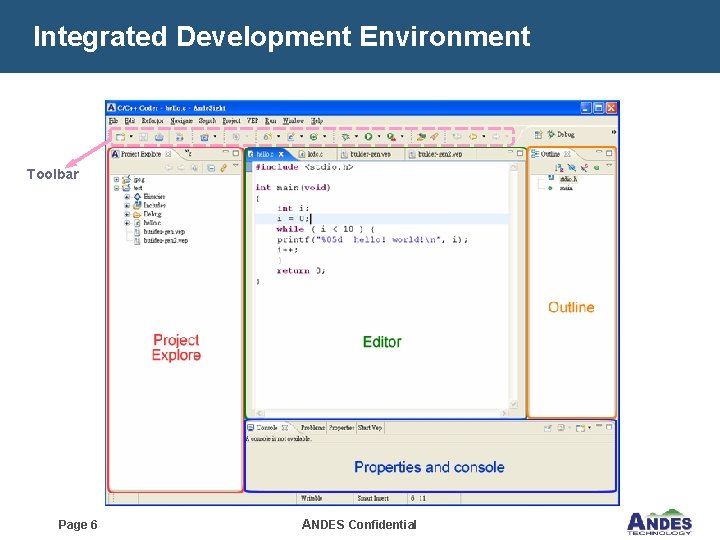
Task: Click the New C/C++ Project icon
Action: tap(267, 137)
